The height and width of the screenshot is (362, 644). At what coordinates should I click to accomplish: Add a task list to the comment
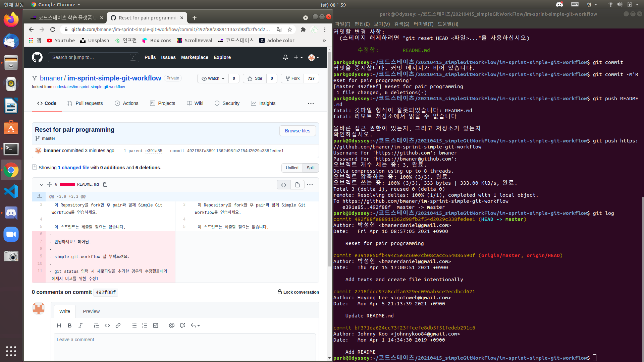156,325
